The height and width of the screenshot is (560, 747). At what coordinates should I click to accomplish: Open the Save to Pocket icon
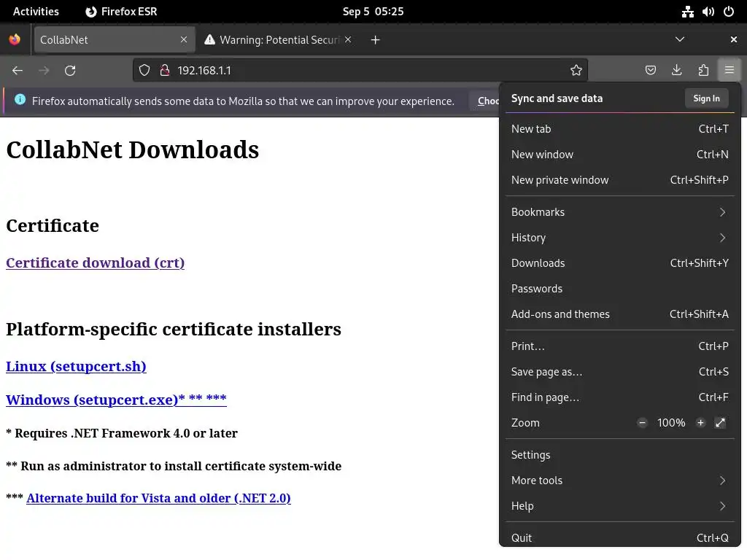[650, 71]
